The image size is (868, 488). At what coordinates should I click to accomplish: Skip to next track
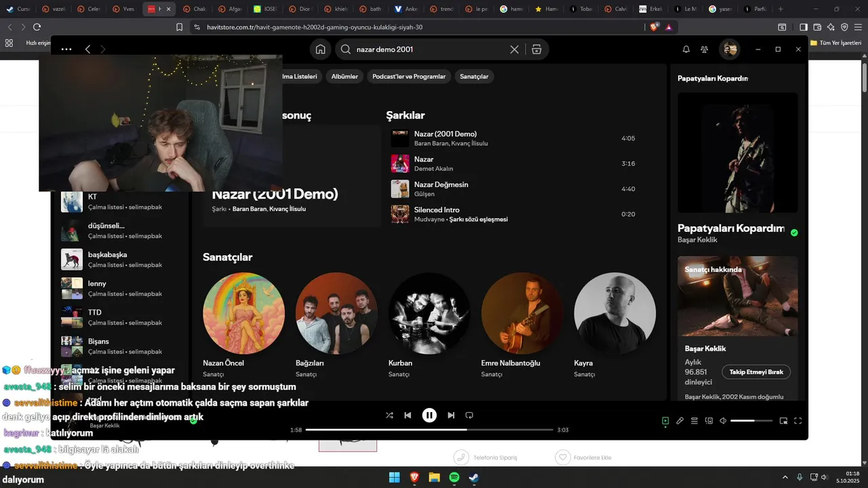451,415
